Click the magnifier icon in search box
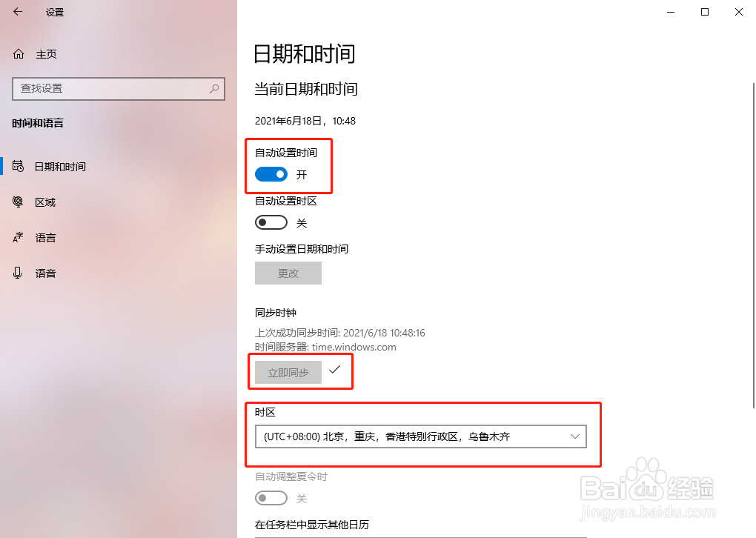The width and height of the screenshot is (756, 538). tap(214, 89)
